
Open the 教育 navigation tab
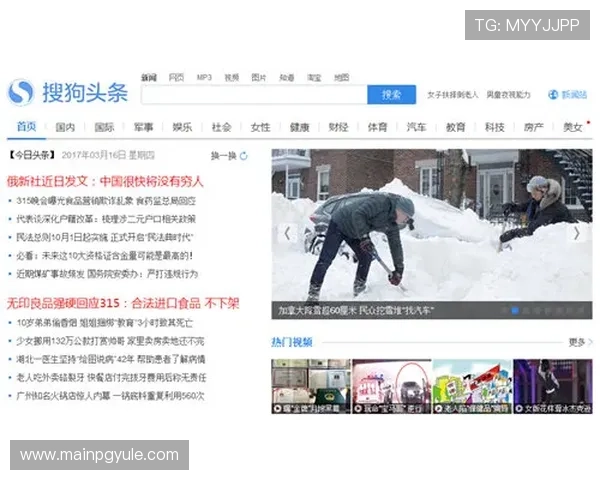point(455,127)
